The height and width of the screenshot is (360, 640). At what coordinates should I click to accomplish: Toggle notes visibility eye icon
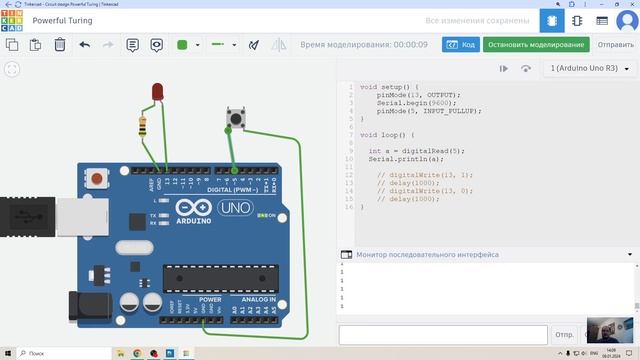pyautogui.click(x=157, y=45)
